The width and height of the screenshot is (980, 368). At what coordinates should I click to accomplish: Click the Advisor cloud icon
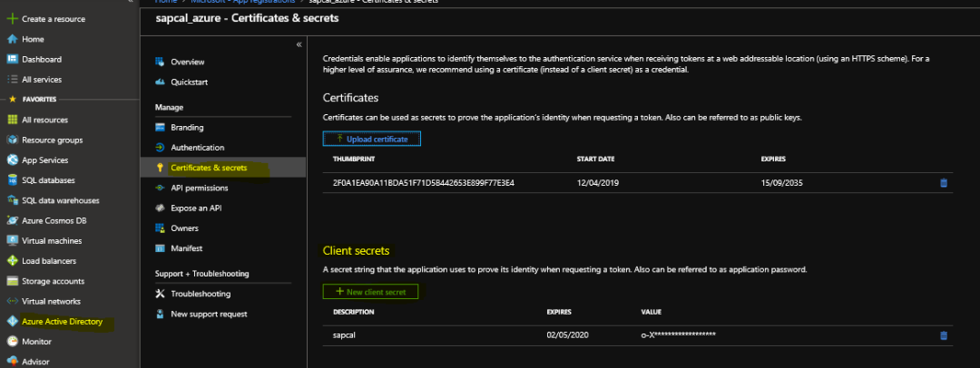click(11, 361)
